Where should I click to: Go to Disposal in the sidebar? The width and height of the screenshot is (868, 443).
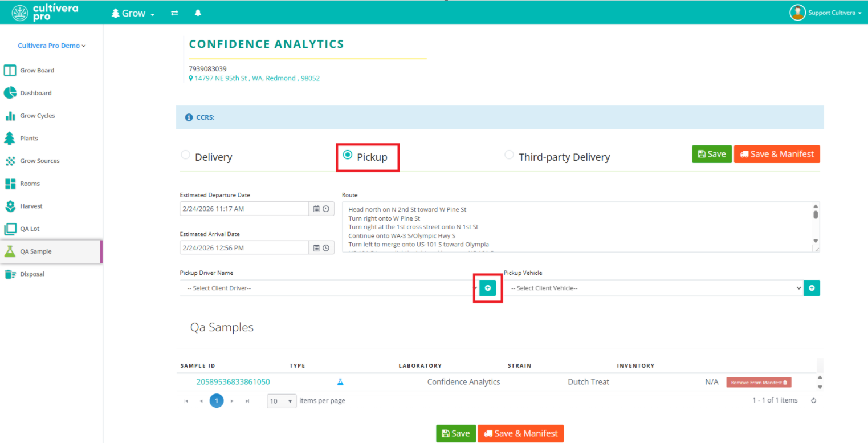[x=32, y=274]
